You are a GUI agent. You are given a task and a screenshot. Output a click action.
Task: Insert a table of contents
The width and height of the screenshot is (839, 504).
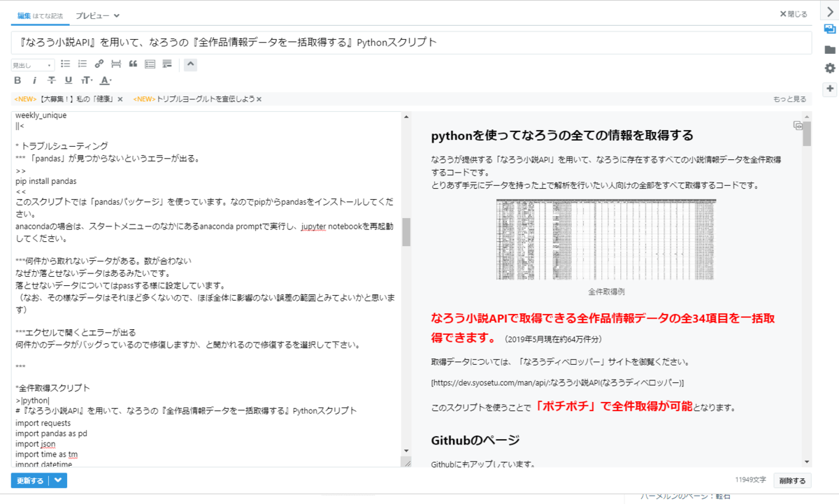click(x=149, y=64)
